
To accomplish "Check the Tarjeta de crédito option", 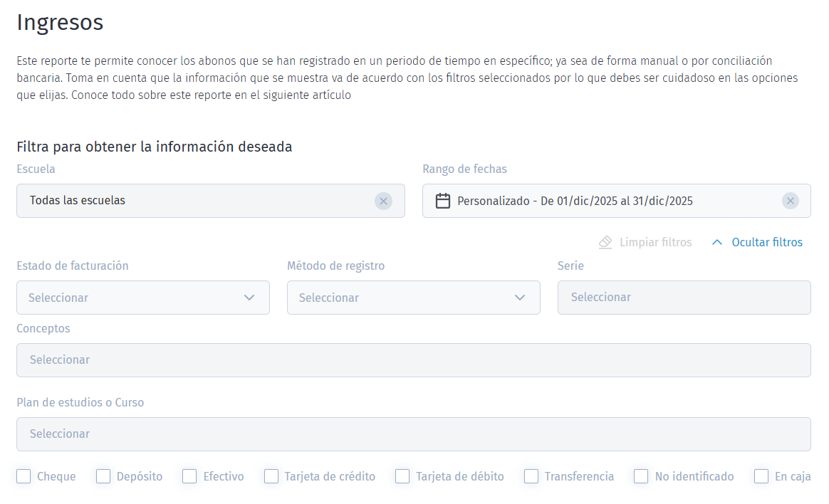I will (271, 476).
